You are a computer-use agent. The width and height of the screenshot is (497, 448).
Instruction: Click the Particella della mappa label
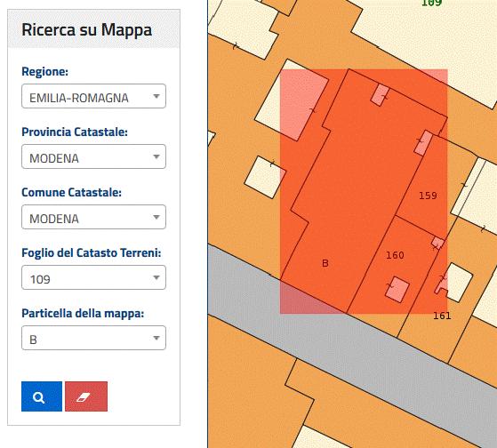83,313
